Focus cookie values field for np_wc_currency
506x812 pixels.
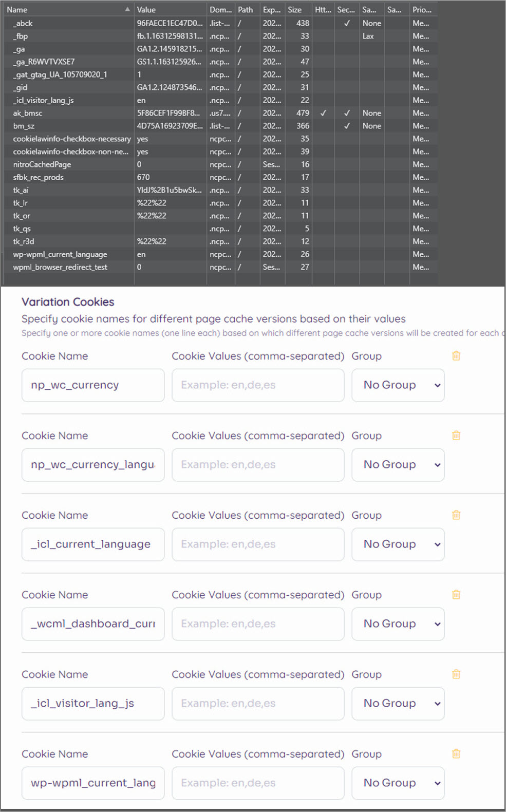click(258, 385)
